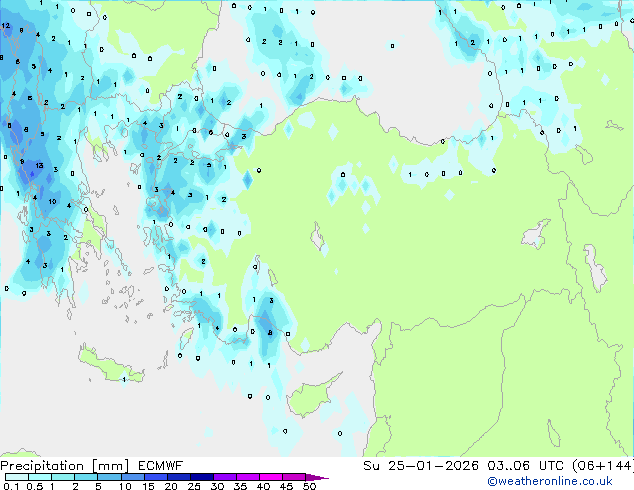The width and height of the screenshot is (634, 490).
Task: Select the 15 to 20 mm legend swatch
Action: tap(155, 477)
